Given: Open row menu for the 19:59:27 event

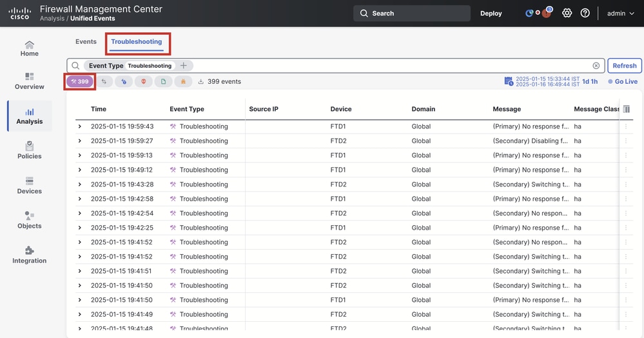Looking at the screenshot, I should [x=626, y=141].
